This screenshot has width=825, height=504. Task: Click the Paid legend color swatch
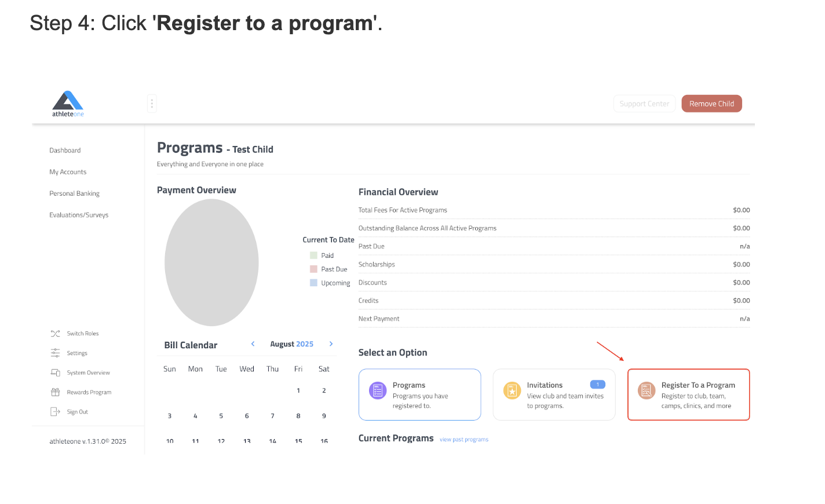coord(313,255)
